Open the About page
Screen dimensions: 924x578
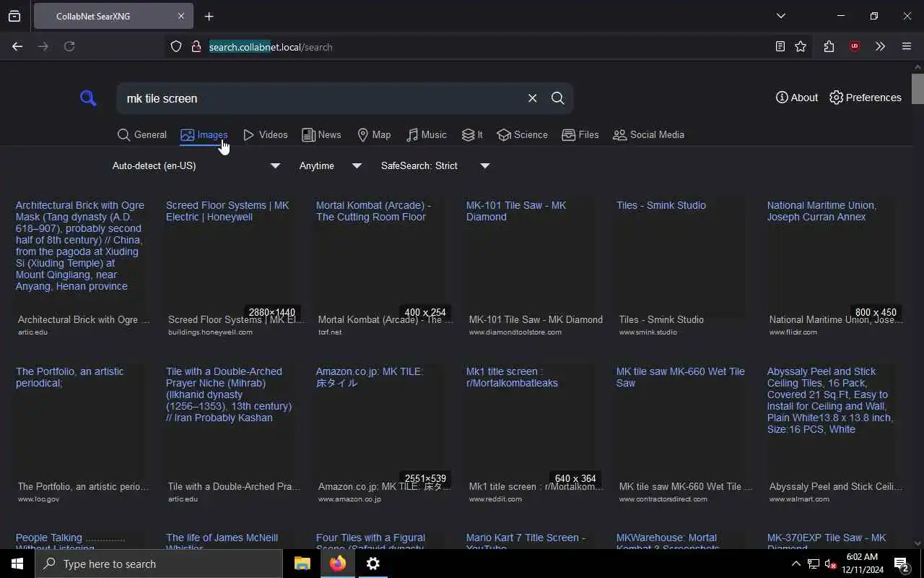pyautogui.click(x=796, y=98)
